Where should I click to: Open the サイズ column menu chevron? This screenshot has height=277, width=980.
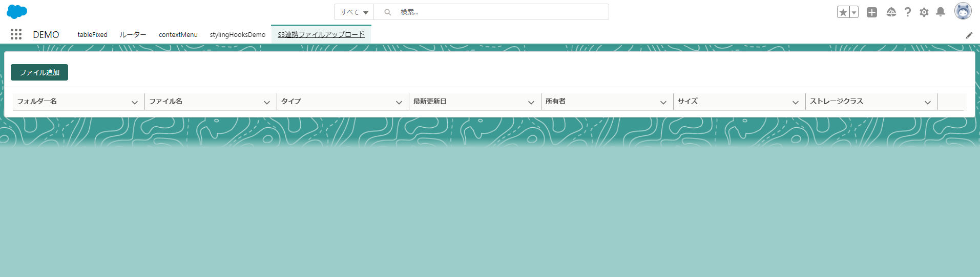(x=796, y=102)
